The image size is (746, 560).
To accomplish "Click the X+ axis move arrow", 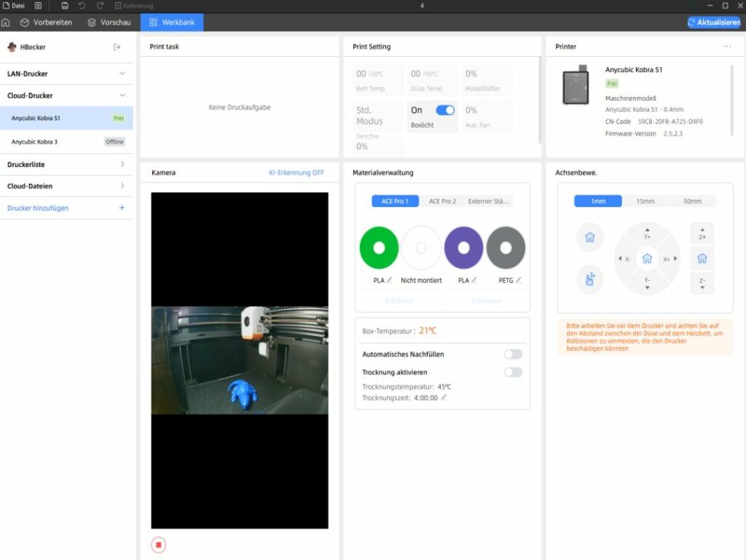I will click(671, 258).
